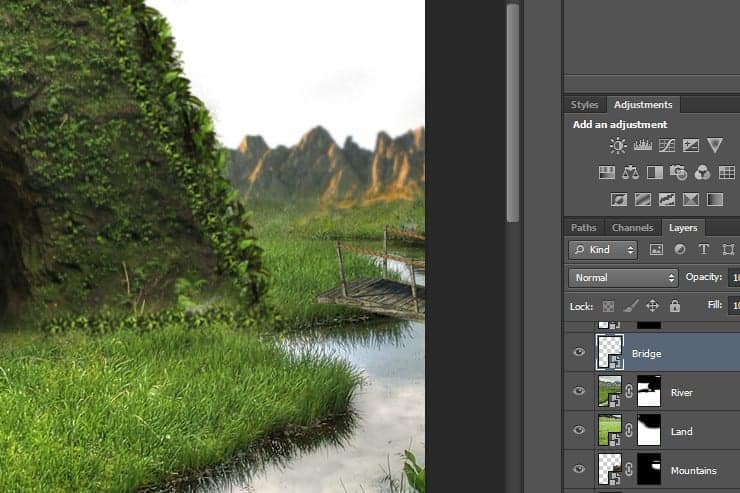Add an Exposure adjustment

tap(690, 146)
